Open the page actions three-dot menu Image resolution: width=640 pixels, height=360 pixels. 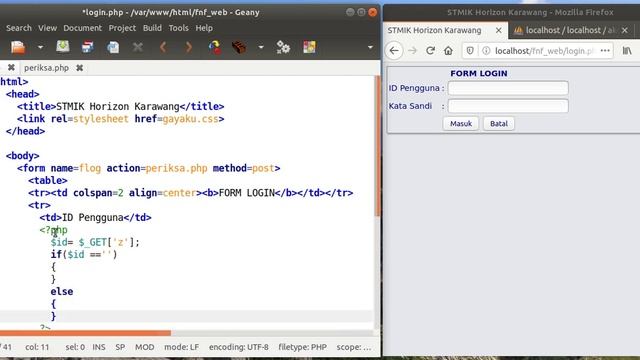[x=605, y=51]
